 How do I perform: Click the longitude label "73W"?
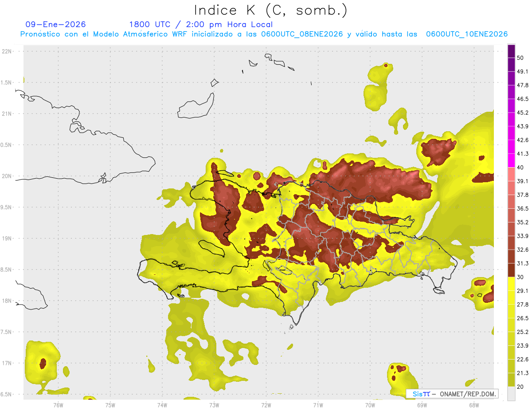(214, 405)
